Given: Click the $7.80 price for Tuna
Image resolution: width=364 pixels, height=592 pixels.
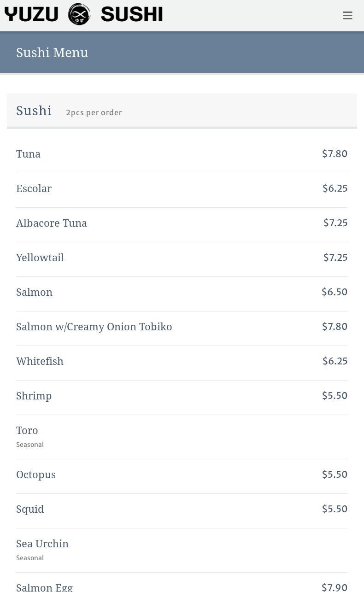Looking at the screenshot, I should tap(335, 153).
